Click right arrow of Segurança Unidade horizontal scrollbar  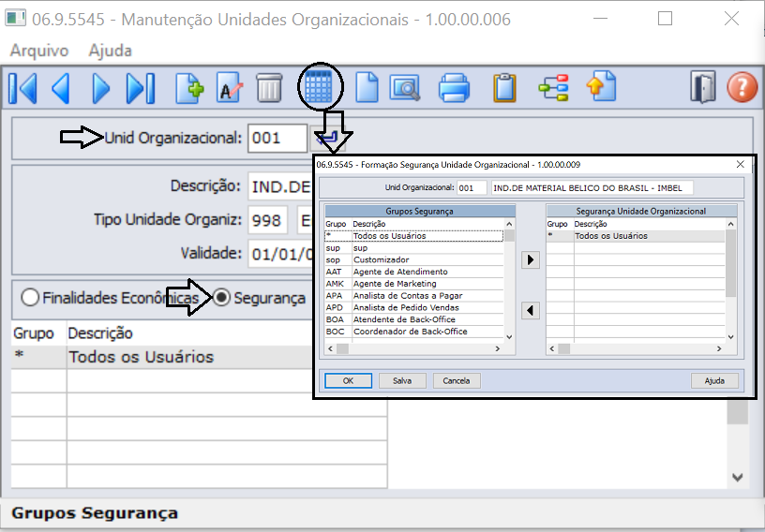click(x=719, y=348)
